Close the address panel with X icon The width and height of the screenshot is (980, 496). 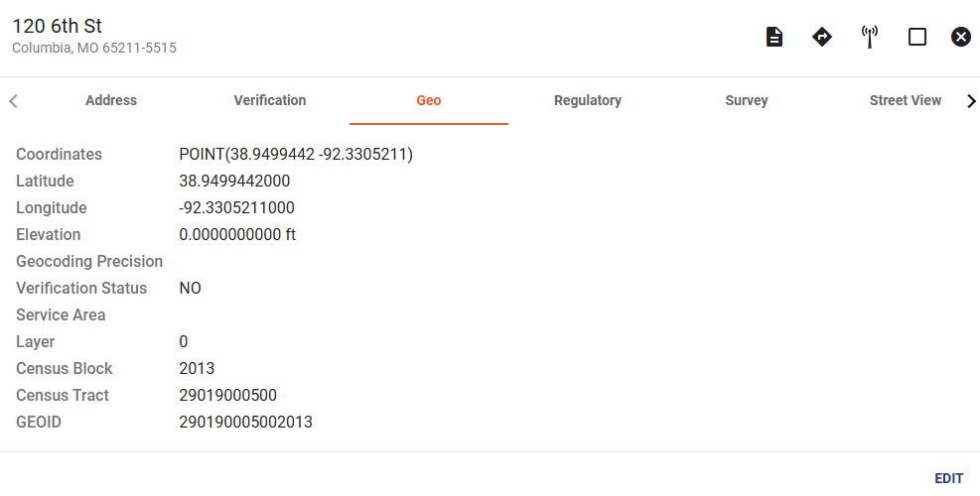pos(960,37)
